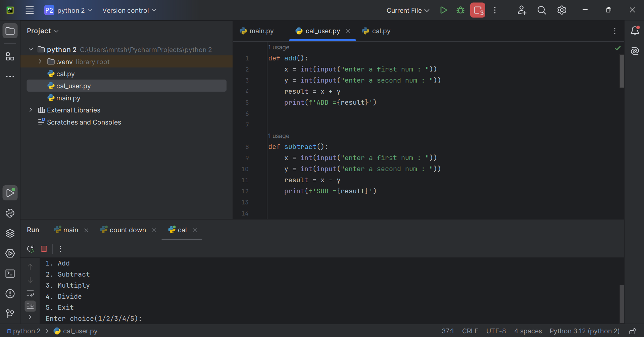Open line separator CRLF in status bar

point(470,331)
